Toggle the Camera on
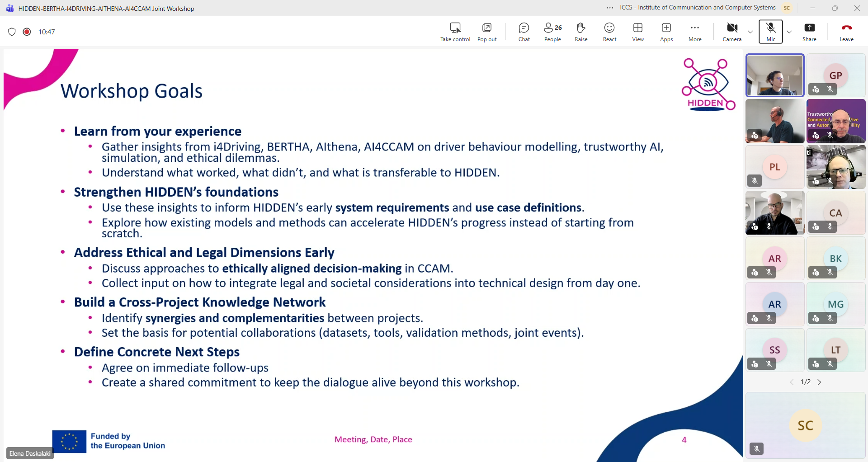Image resolution: width=868 pixels, height=462 pixels. pos(732,32)
